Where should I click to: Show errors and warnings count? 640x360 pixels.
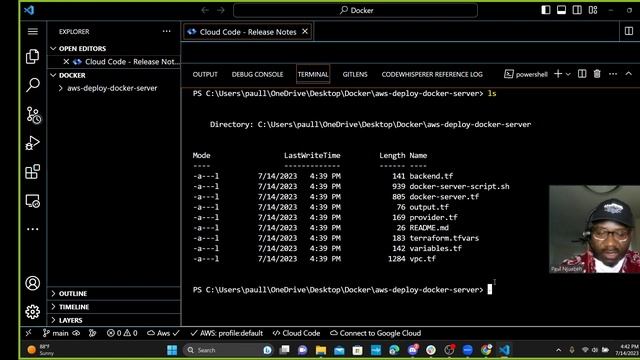tap(122, 333)
